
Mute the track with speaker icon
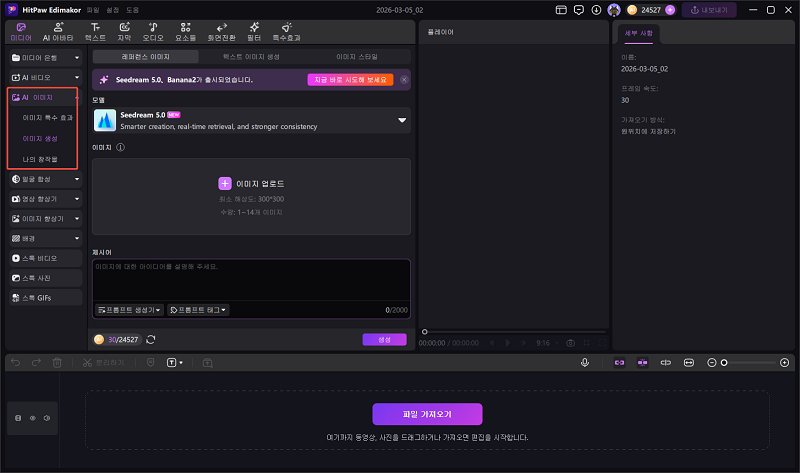[47, 418]
